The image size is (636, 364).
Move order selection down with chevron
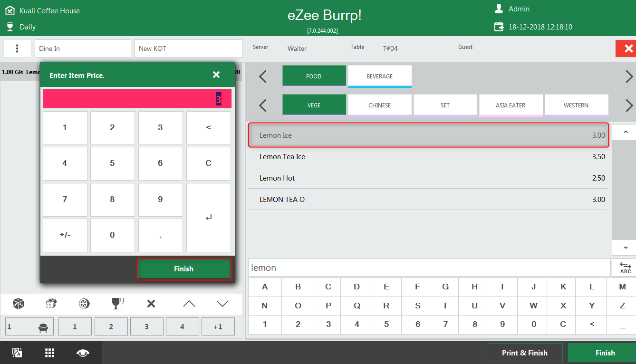222,304
